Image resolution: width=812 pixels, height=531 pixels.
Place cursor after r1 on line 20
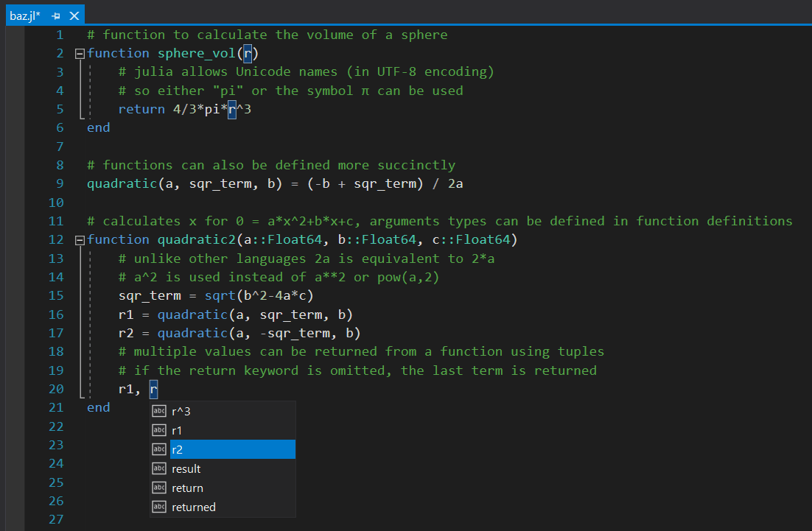tap(135, 388)
